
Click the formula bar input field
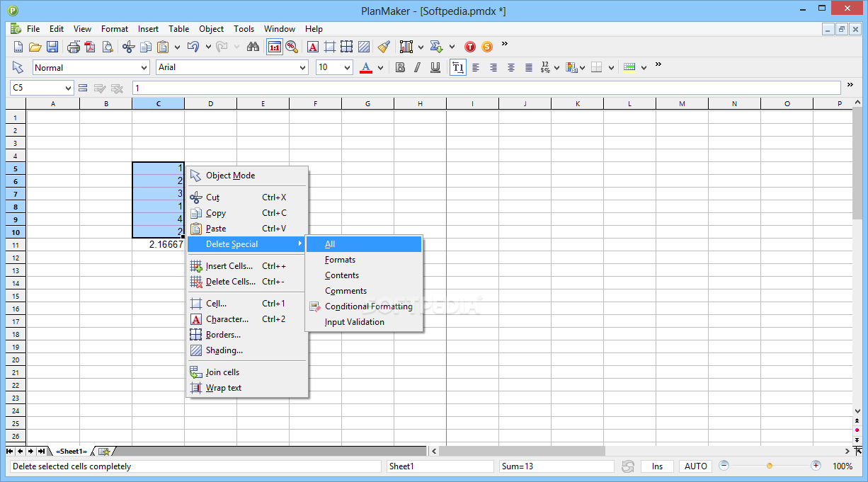click(486, 88)
